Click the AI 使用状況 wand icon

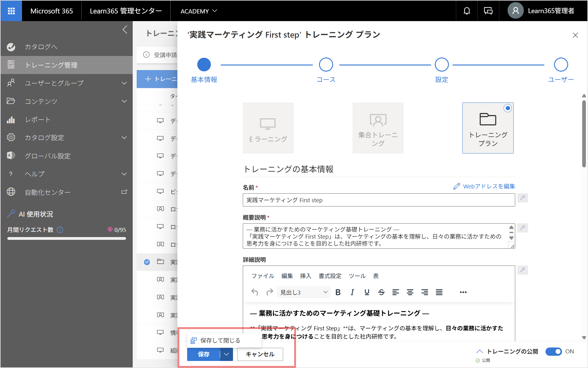[x=11, y=214]
